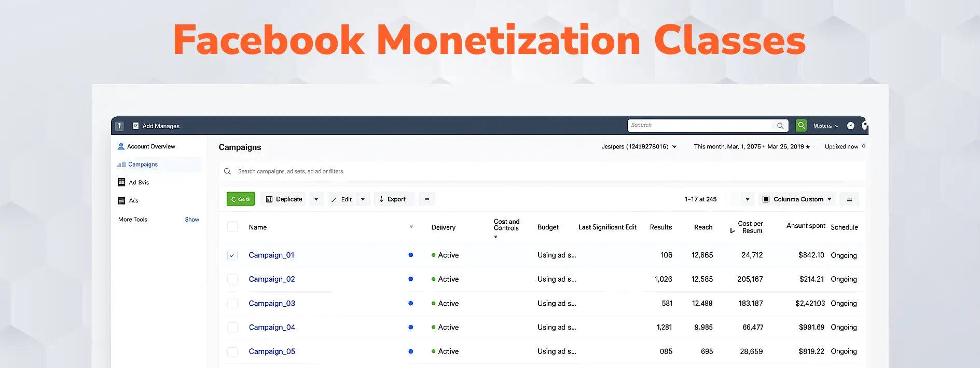Click the Results column header
The image size is (980, 368).
[661, 227]
